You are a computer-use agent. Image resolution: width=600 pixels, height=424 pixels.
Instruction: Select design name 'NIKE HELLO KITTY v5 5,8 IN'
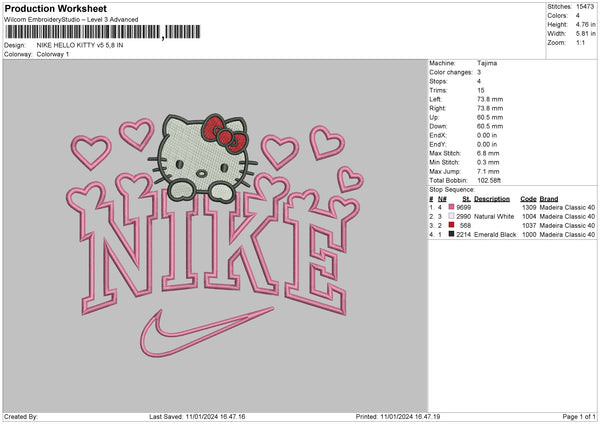80,45
